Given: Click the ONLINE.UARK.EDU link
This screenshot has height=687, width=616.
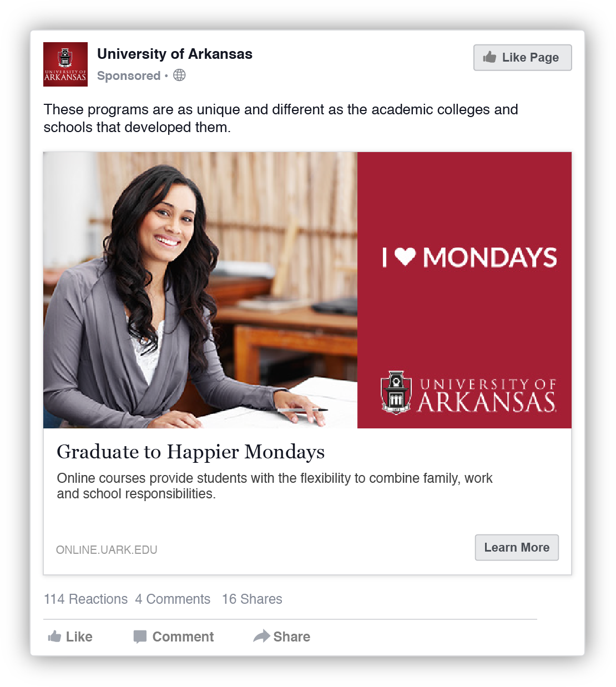Looking at the screenshot, I should point(107,550).
